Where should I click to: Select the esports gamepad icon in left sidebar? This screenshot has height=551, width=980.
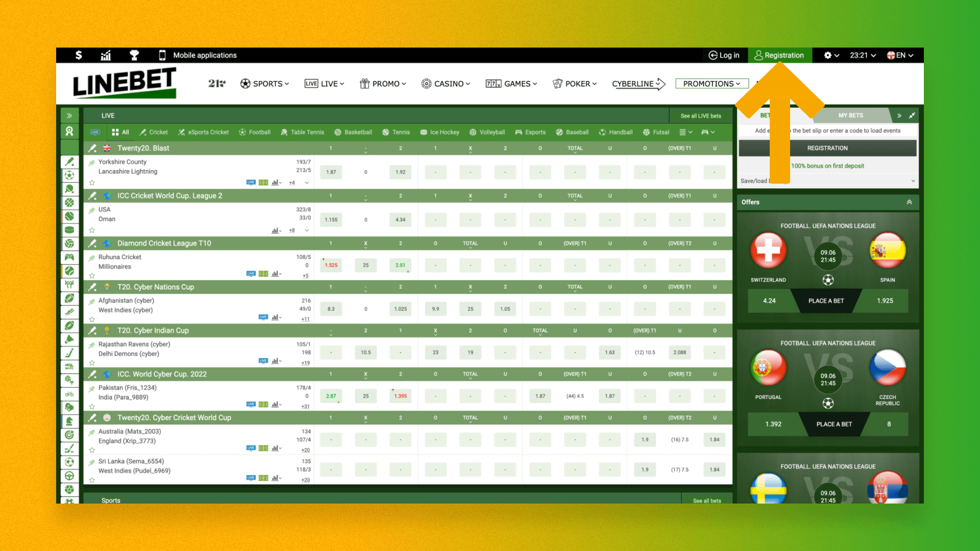point(69,257)
